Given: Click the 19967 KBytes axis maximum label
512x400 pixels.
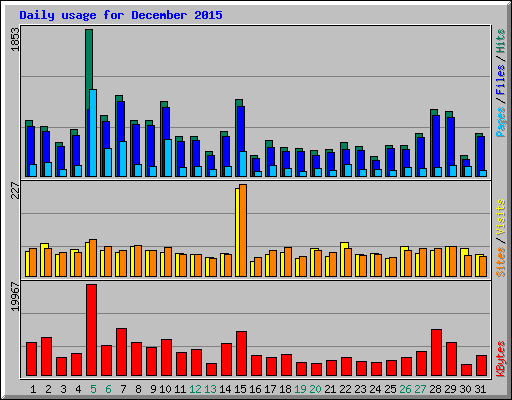Looking at the screenshot, I should click(x=15, y=297).
